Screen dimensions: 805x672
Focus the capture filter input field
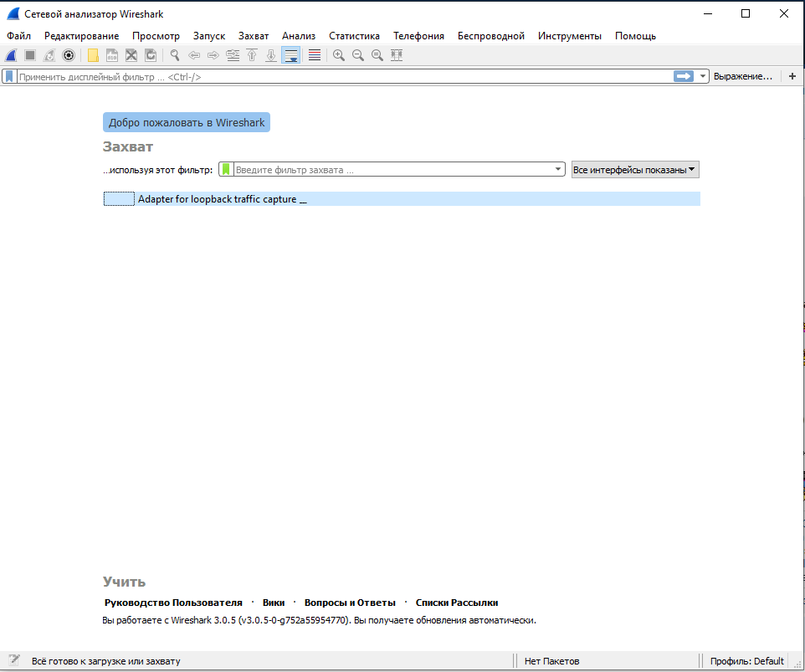[x=393, y=169]
